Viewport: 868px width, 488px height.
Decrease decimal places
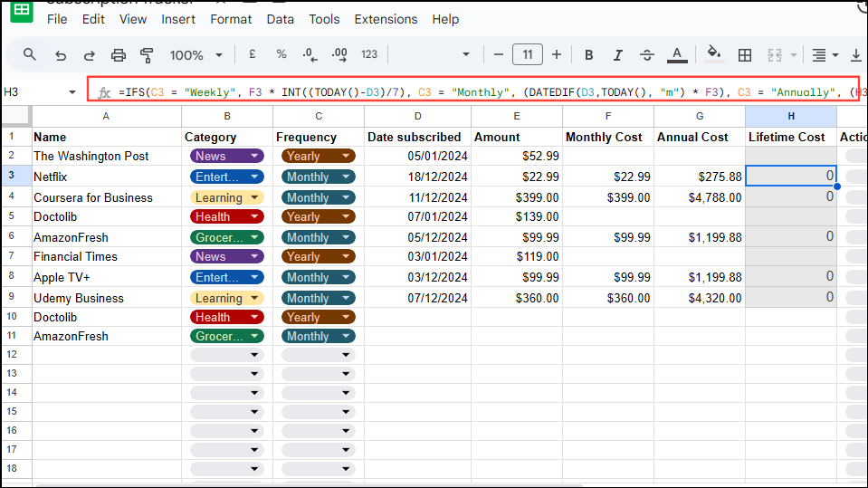click(310, 54)
